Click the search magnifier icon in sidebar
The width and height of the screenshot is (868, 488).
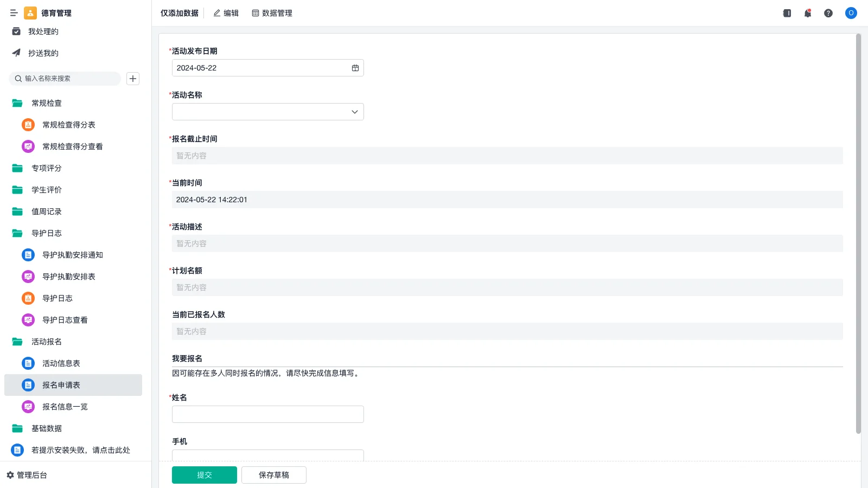18,79
